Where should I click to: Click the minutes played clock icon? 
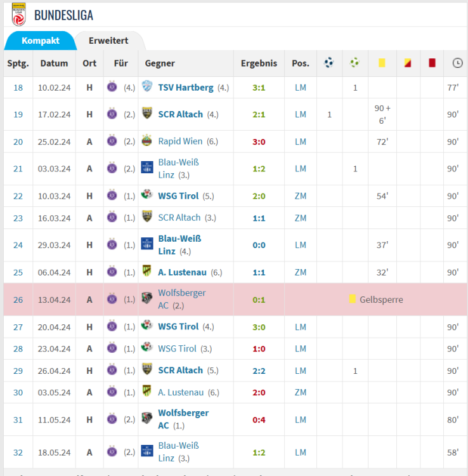pyautogui.click(x=457, y=63)
